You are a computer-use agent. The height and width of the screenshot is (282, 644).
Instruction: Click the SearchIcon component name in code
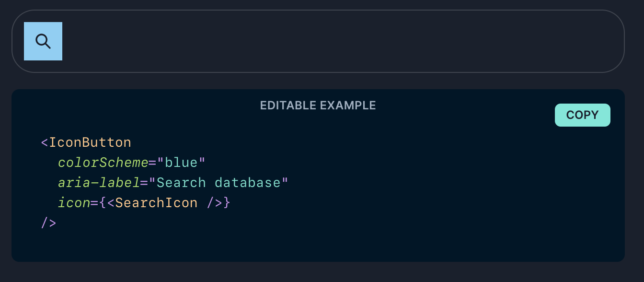click(156, 202)
